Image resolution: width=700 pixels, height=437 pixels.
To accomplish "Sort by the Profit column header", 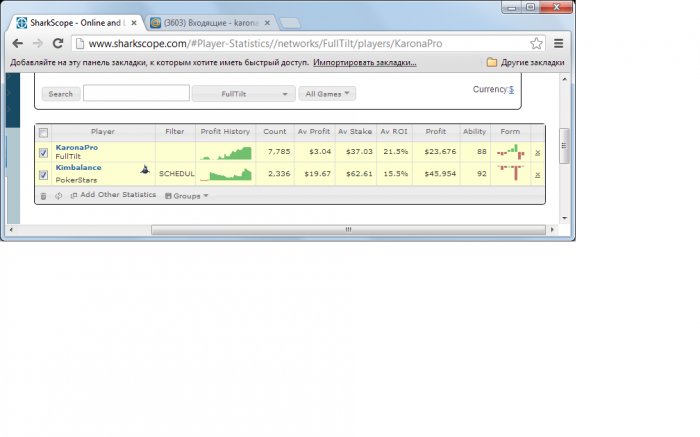I will click(436, 132).
